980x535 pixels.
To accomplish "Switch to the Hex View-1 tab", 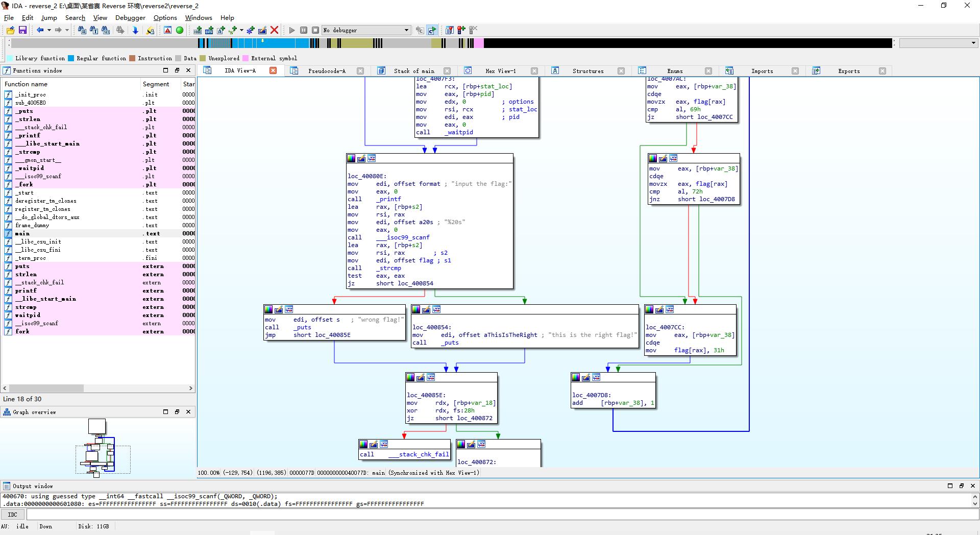I will 500,71.
